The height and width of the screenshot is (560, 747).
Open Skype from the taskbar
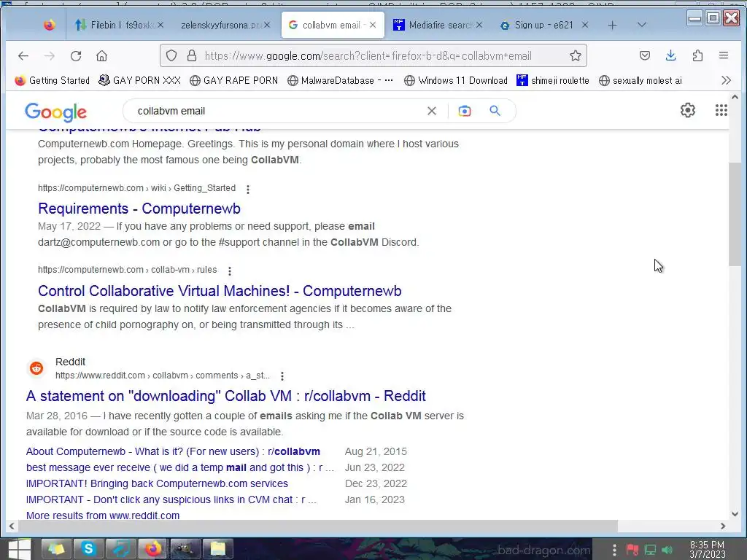point(88,549)
